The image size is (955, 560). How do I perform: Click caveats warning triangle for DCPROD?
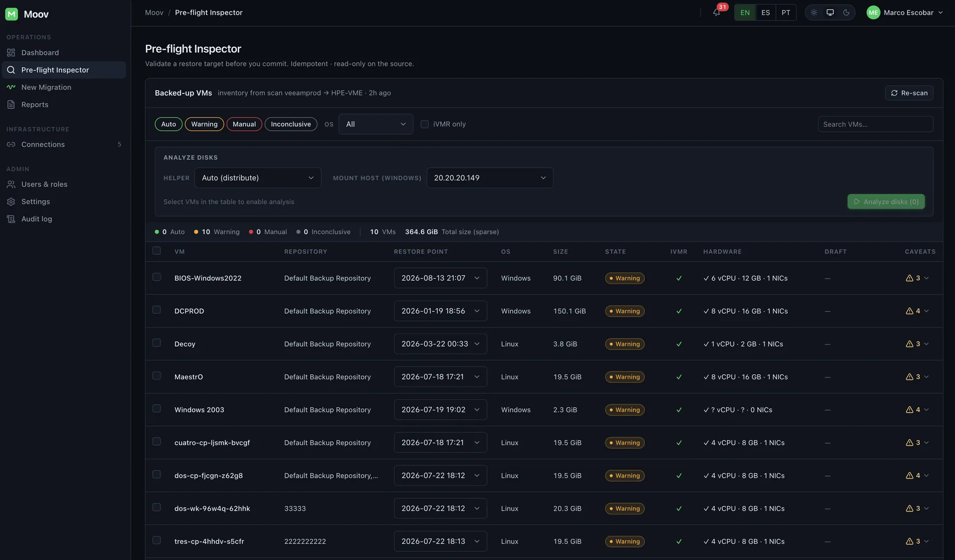[x=909, y=311]
